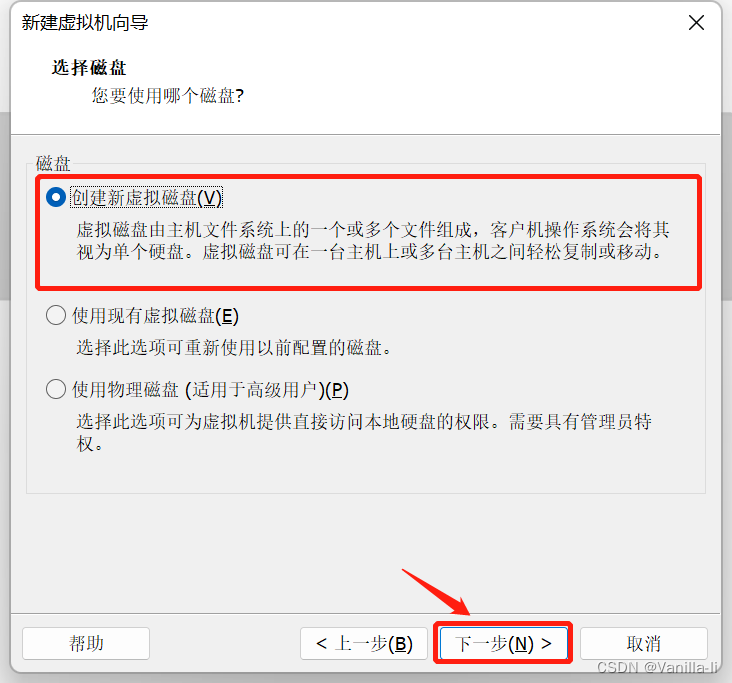Click the 您要使用哪个磁盘? subtitle
This screenshot has width=732, height=683.
tap(168, 96)
